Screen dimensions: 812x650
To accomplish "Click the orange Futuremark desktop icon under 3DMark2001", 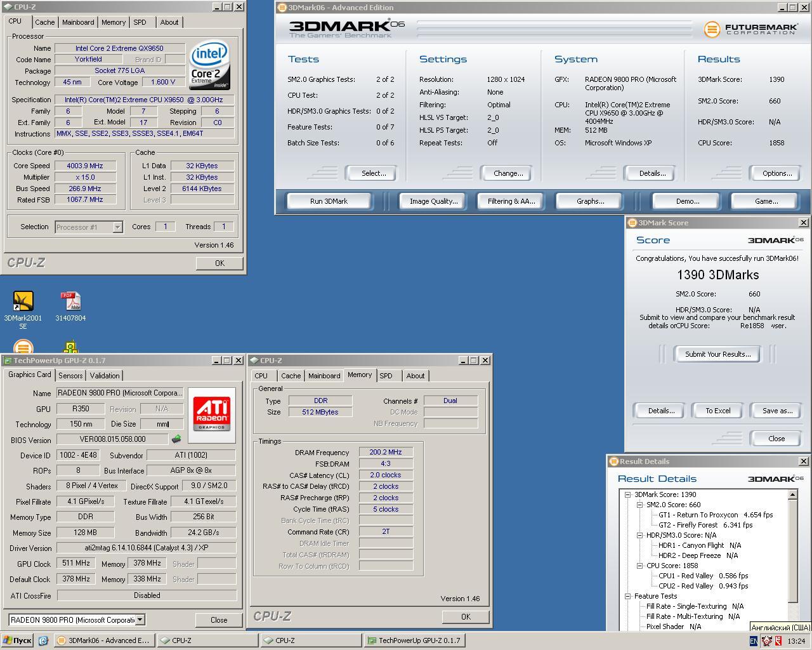I will tap(23, 347).
